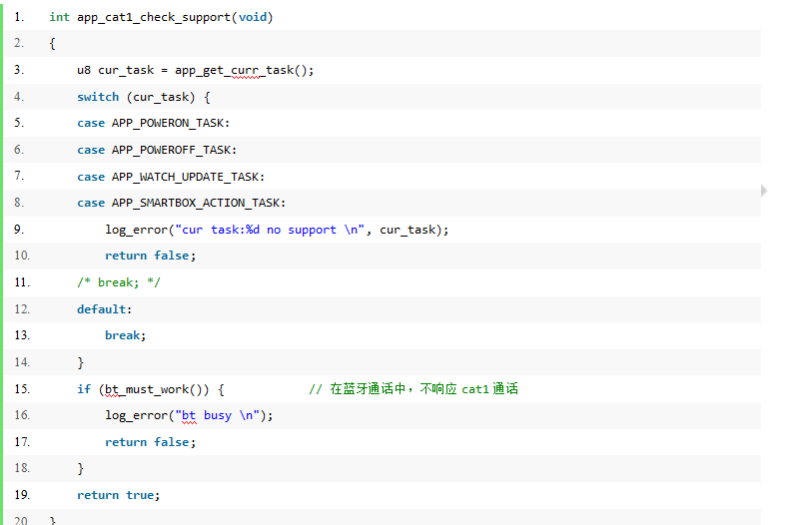Click the line 'u8 cur_task = app_get_curr_task();'
Screen dimensions: 812x525
click(x=195, y=70)
